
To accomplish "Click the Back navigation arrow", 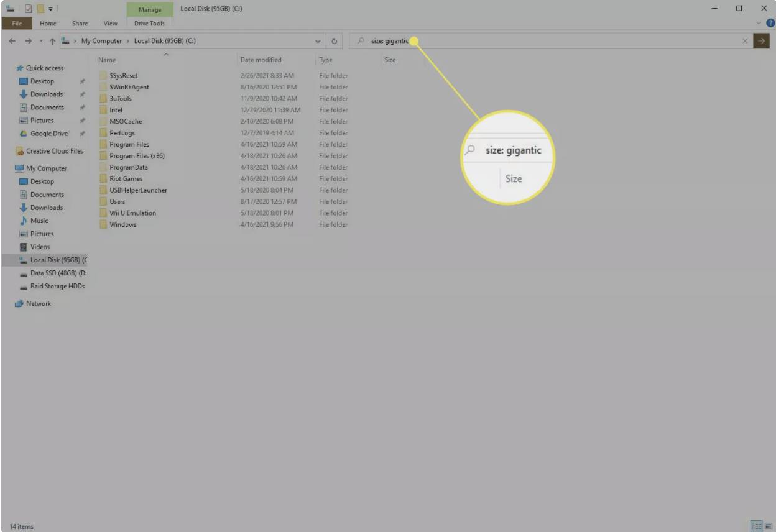I will (12, 41).
